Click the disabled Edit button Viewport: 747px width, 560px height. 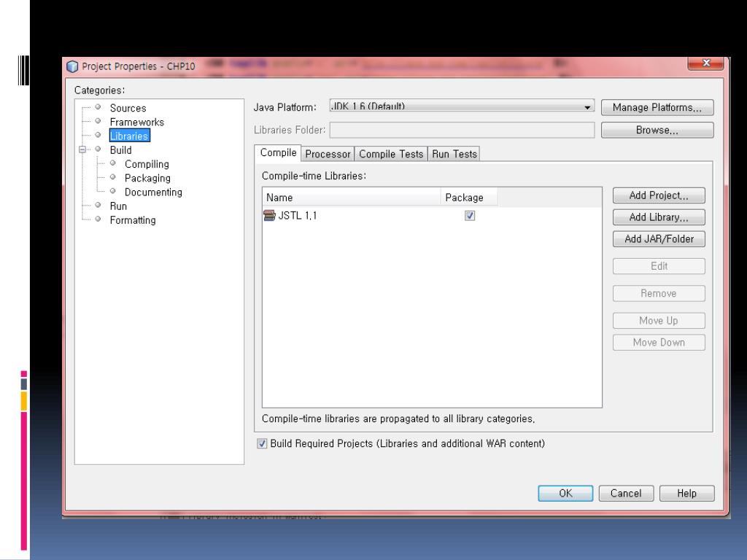click(659, 266)
